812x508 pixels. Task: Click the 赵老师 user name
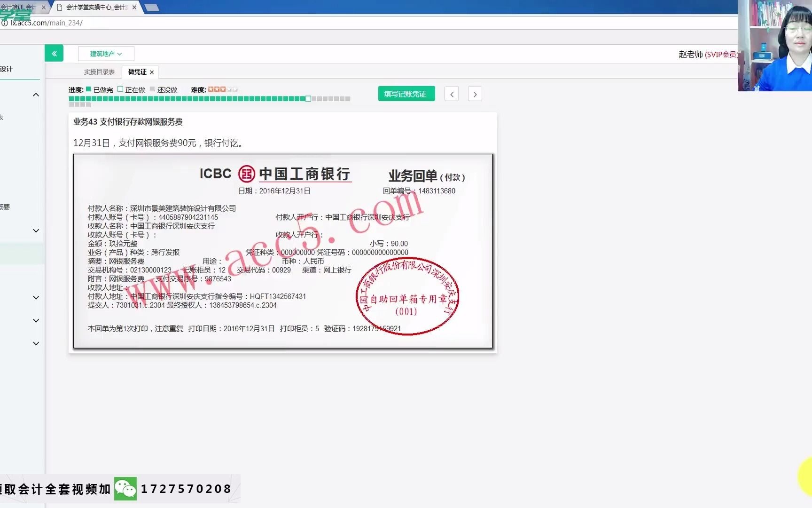tap(691, 54)
